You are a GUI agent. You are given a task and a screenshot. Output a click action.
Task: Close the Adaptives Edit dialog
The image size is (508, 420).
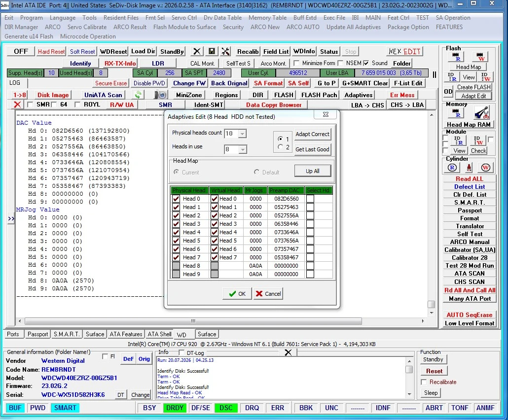coord(326,114)
